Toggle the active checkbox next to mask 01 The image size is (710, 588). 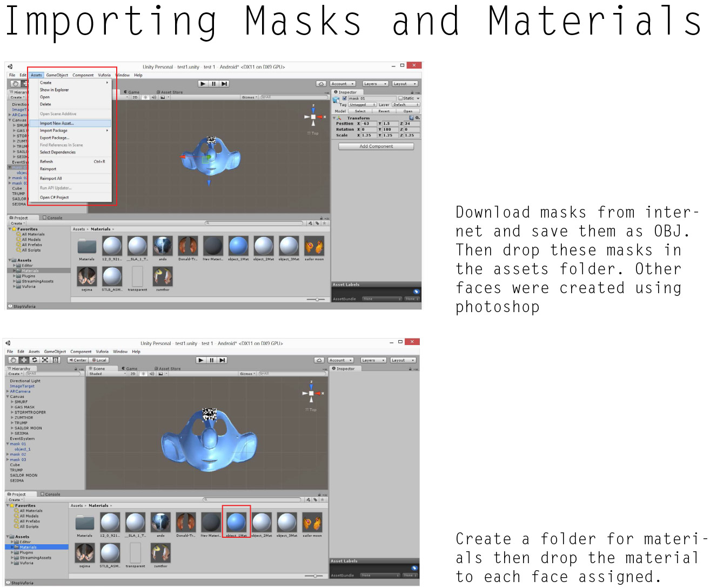[x=345, y=98]
